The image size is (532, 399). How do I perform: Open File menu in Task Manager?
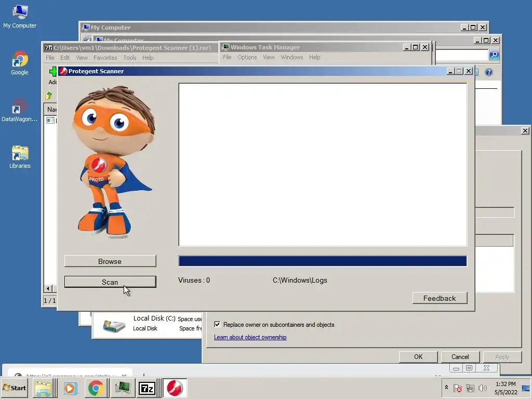click(x=227, y=57)
